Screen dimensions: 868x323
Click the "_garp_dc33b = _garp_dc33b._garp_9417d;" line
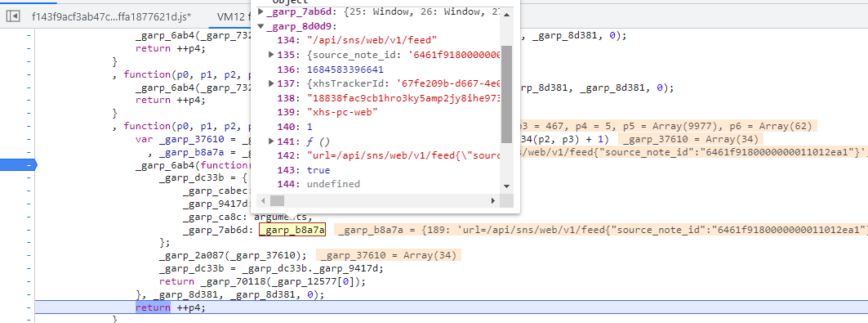tap(271, 268)
